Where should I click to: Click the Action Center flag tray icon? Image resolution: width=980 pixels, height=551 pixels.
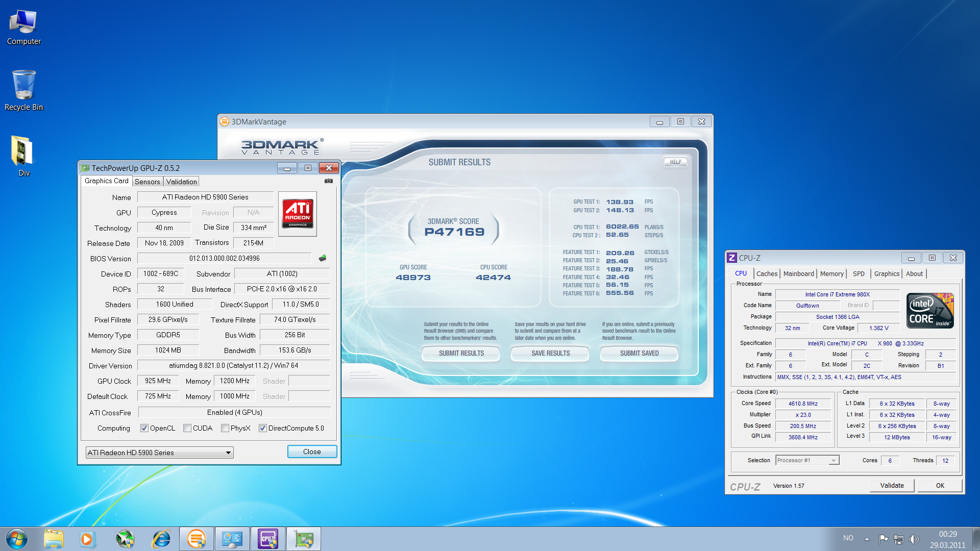(x=884, y=539)
